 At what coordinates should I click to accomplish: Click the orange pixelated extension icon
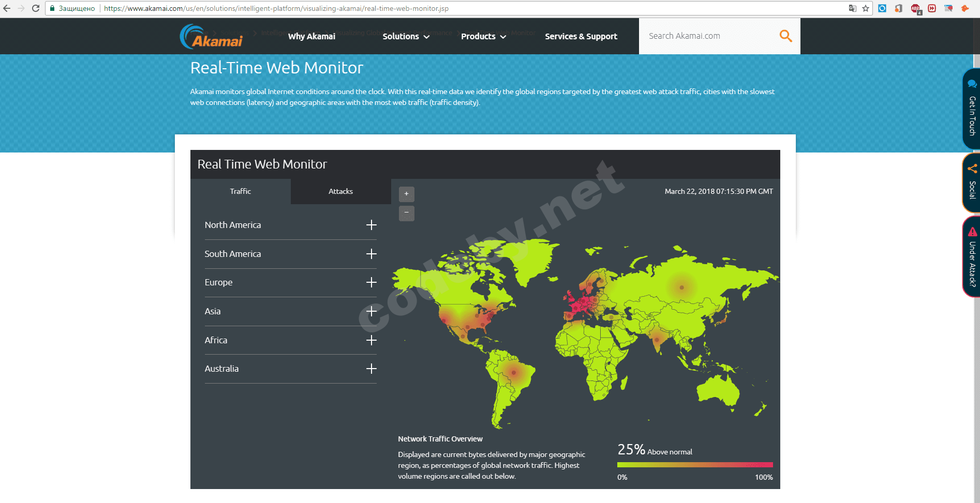click(965, 8)
